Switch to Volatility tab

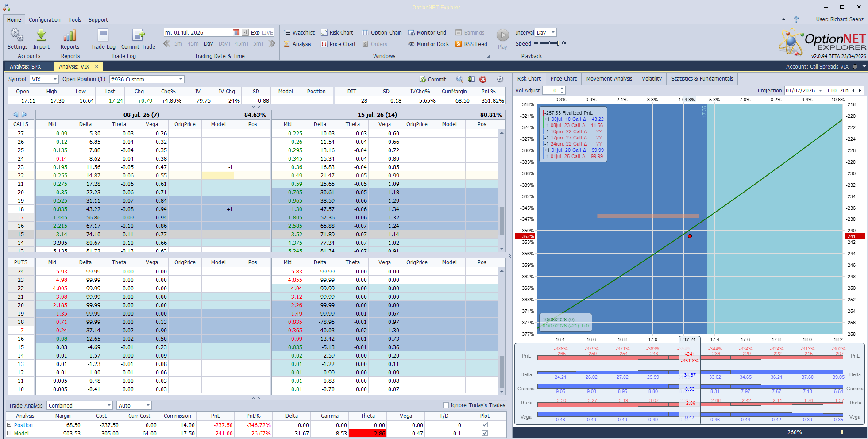[652, 79]
